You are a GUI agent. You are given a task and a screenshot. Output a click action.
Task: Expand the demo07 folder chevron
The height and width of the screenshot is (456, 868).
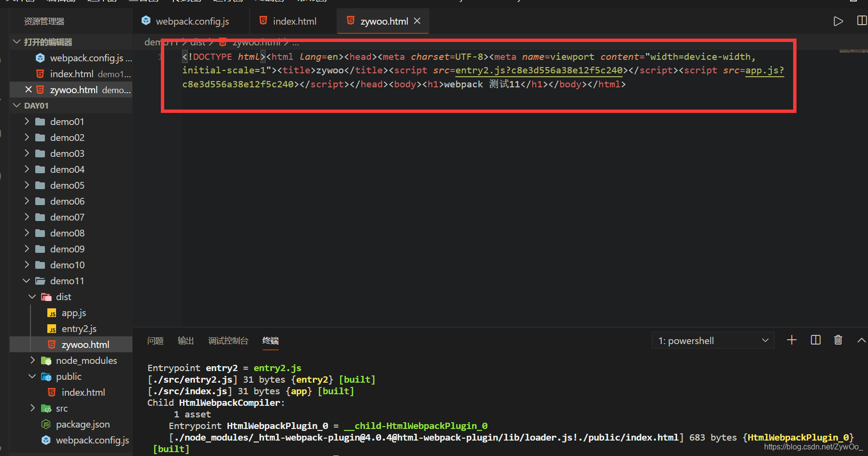pyautogui.click(x=27, y=217)
